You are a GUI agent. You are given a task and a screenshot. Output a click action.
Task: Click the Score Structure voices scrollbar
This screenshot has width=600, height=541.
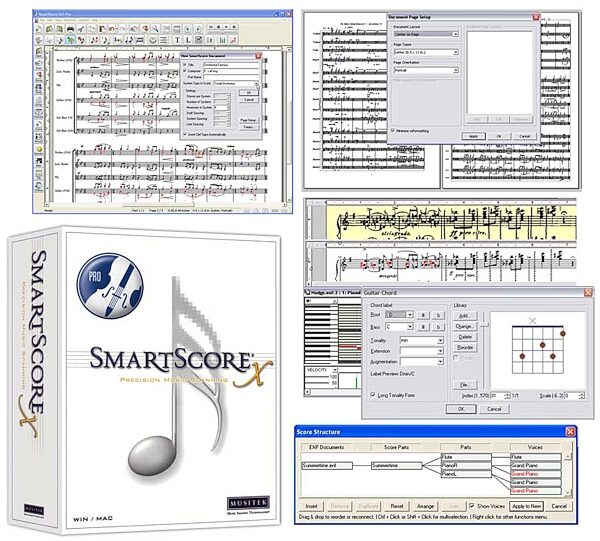(568, 474)
